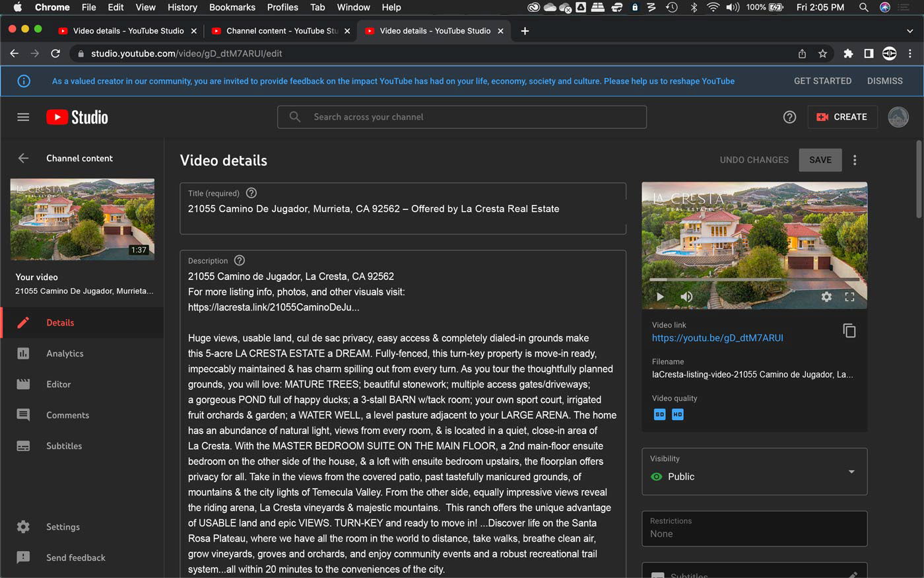Open the History menu
This screenshot has width=924, height=578.
tap(182, 7)
